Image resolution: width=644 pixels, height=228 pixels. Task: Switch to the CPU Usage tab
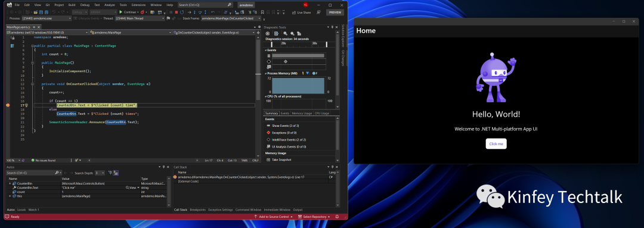322,113
